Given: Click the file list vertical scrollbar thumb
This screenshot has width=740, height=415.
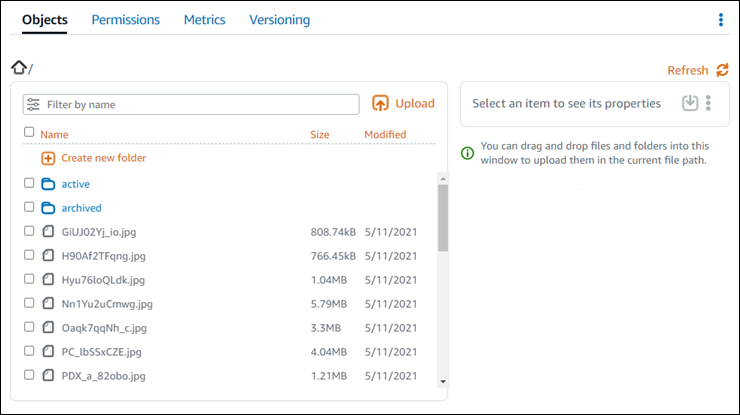Looking at the screenshot, I should [x=442, y=216].
